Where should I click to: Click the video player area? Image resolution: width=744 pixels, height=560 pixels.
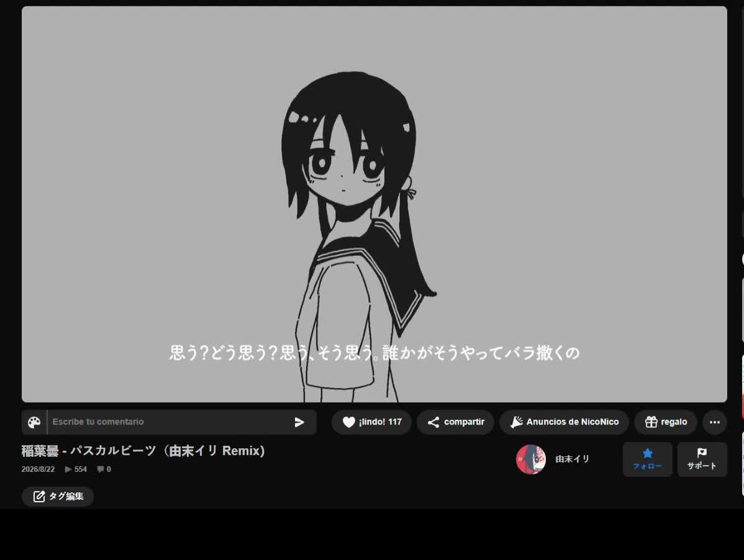coord(374,204)
